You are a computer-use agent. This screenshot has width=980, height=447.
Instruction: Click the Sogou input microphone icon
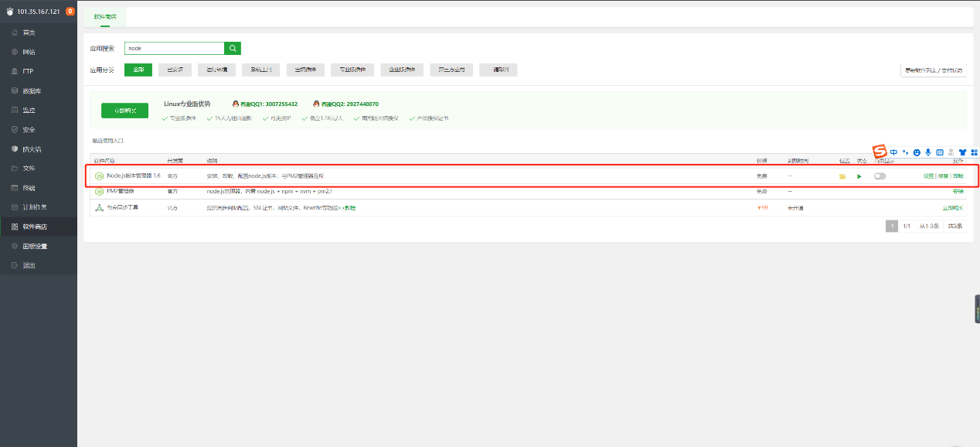pyautogui.click(x=928, y=152)
